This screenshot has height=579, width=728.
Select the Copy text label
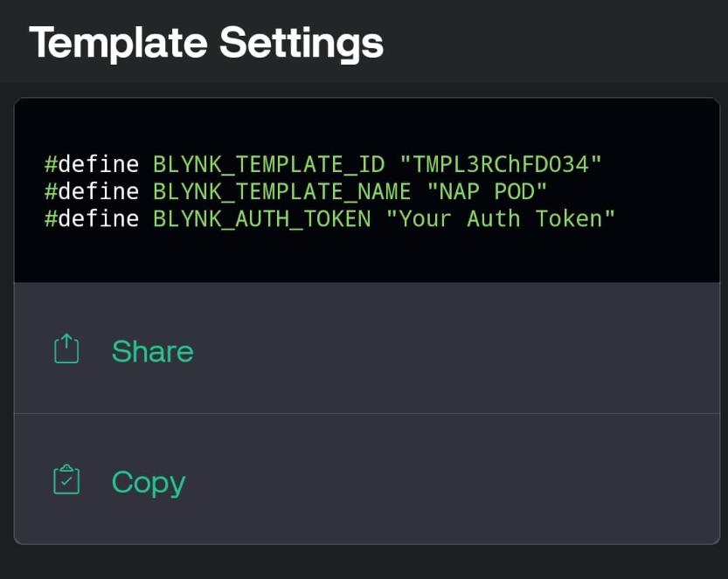click(148, 483)
